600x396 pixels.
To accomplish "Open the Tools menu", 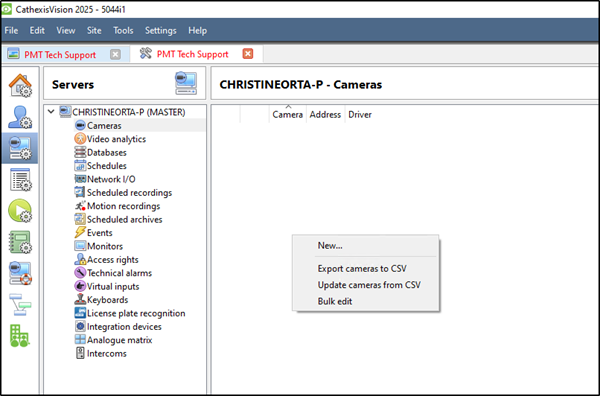I will click(x=123, y=30).
